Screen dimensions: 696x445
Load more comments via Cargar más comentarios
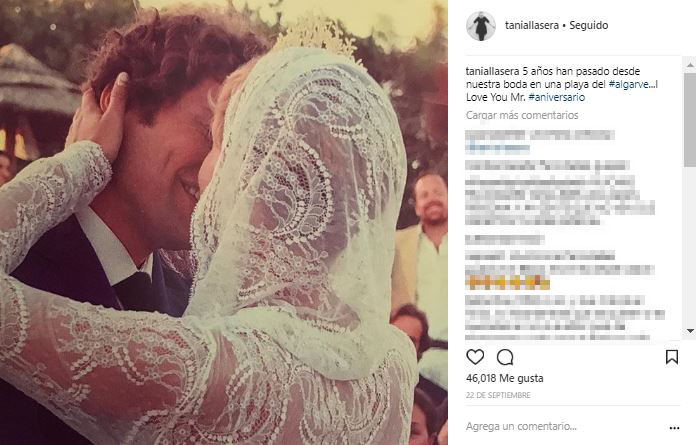(x=522, y=115)
